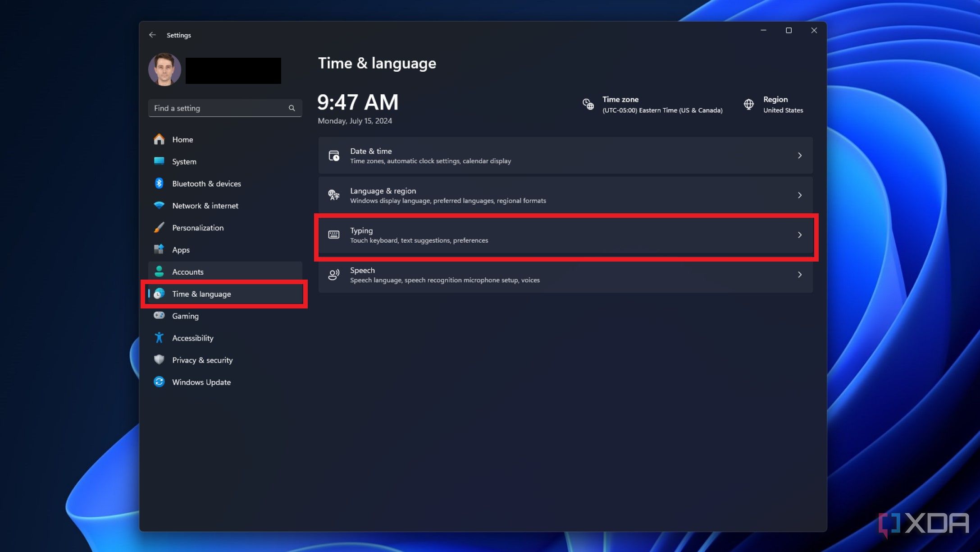Click the Personalization paintbrush icon

tap(159, 227)
